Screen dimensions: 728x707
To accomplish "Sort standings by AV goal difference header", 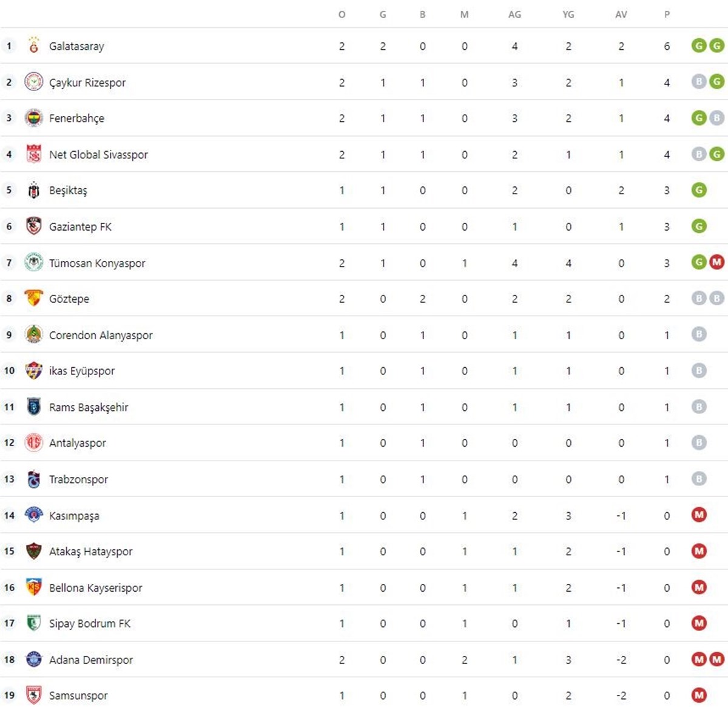I will tap(621, 15).
